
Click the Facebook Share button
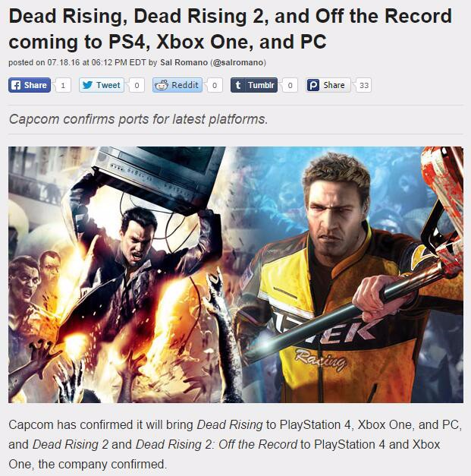[x=30, y=85]
